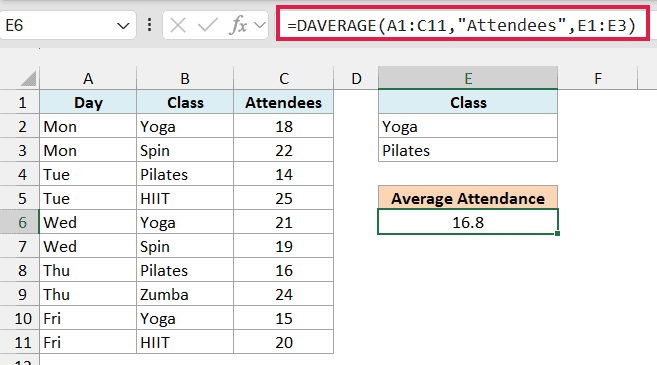Click the attendees value 22

[x=284, y=150]
